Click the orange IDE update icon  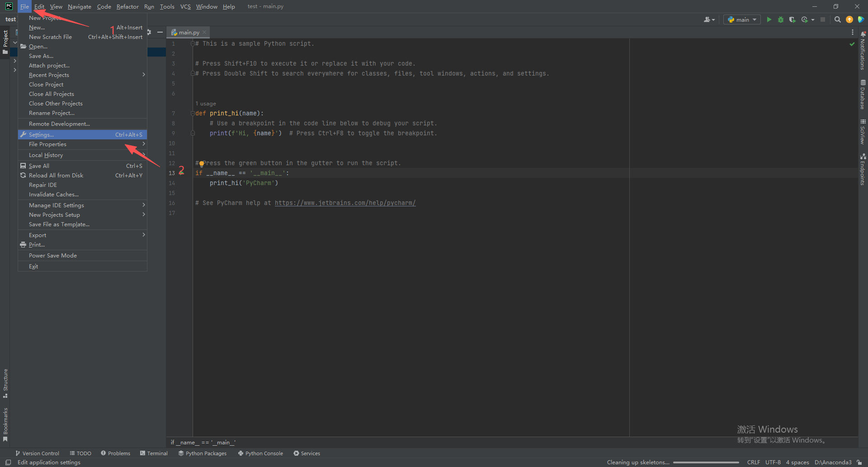(849, 19)
